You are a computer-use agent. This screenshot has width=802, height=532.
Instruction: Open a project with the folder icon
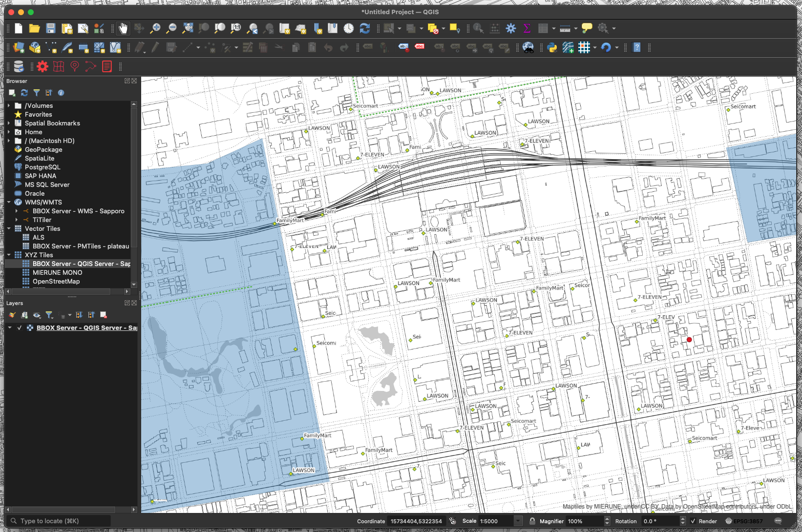tap(34, 28)
